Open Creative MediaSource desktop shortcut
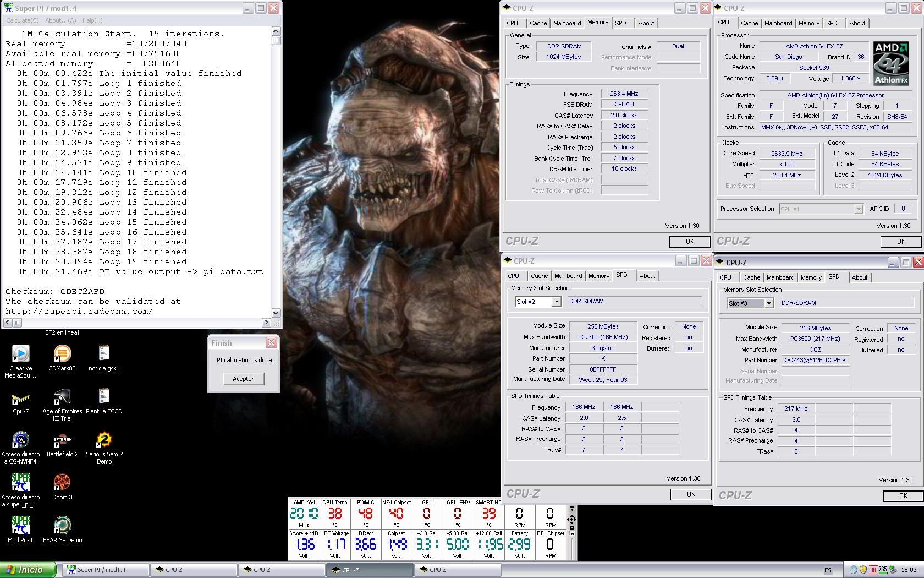 (20, 354)
